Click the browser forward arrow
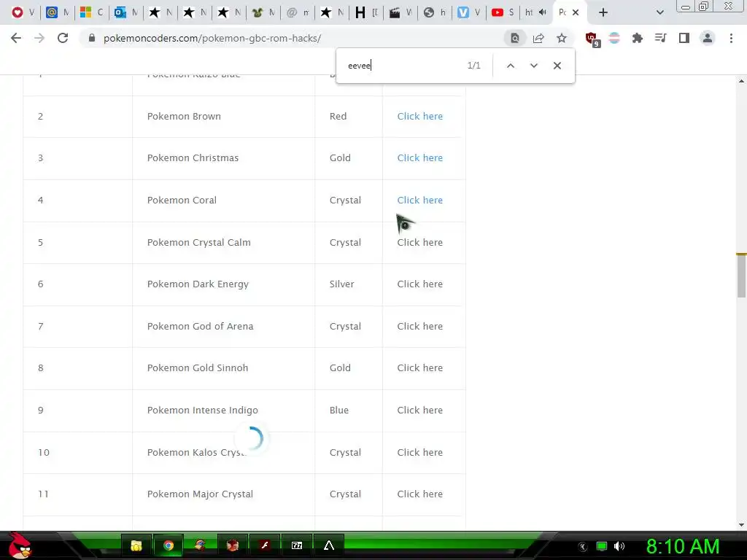This screenshot has width=747, height=560. (39, 38)
